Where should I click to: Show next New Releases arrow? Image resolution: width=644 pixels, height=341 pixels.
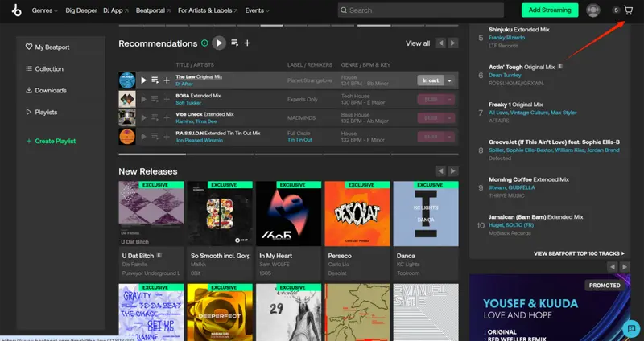tap(453, 171)
